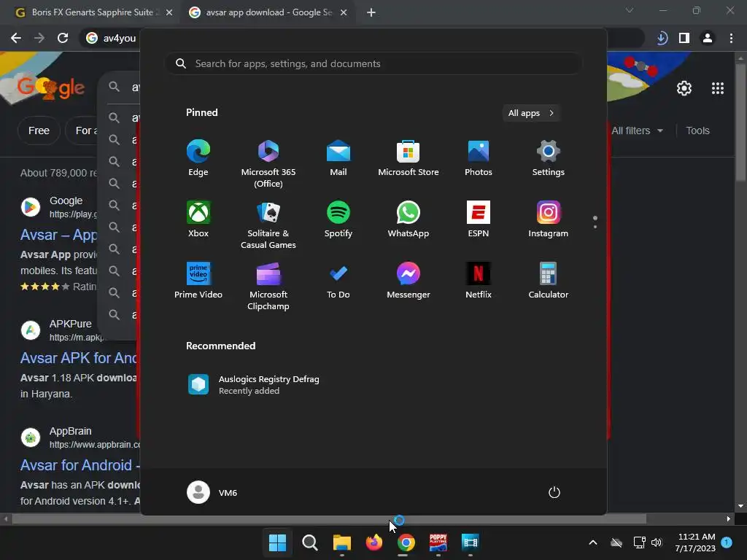Toggle Chrome side panel

point(684,38)
